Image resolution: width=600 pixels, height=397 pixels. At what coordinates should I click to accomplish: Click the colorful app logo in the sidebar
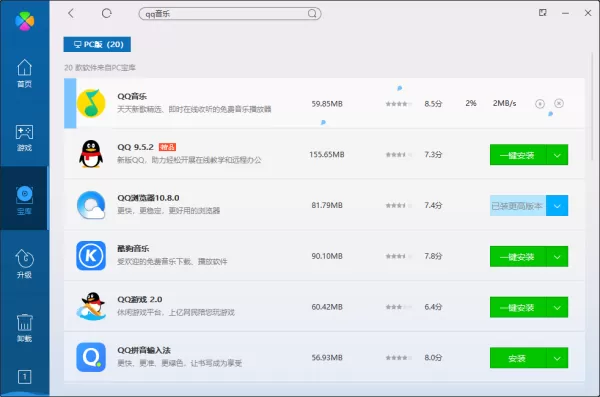tap(24, 20)
